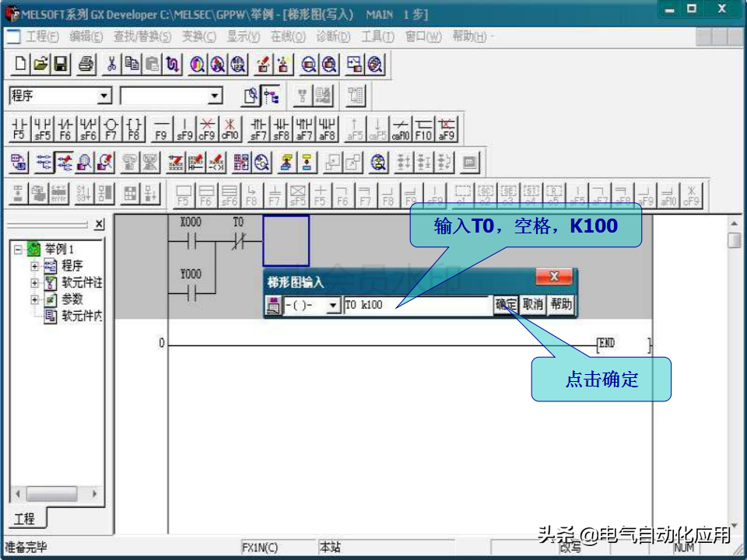This screenshot has height=560, width=747.
Task: Click the T0 normally closed contact
Action: click(x=238, y=241)
